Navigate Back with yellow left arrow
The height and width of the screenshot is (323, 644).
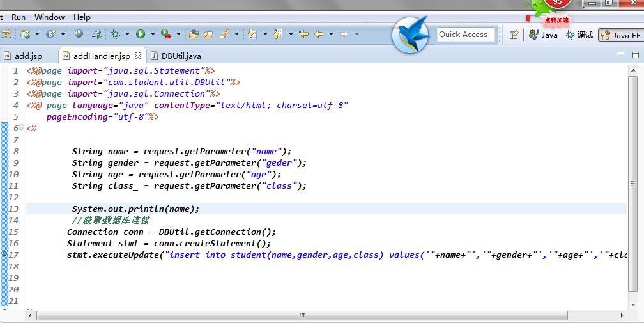tap(319, 34)
